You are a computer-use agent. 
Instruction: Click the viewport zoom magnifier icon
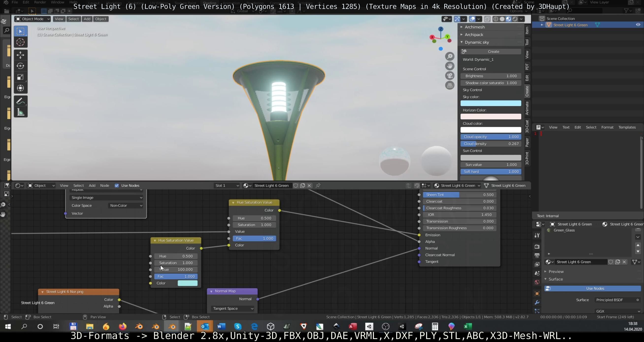[449, 56]
